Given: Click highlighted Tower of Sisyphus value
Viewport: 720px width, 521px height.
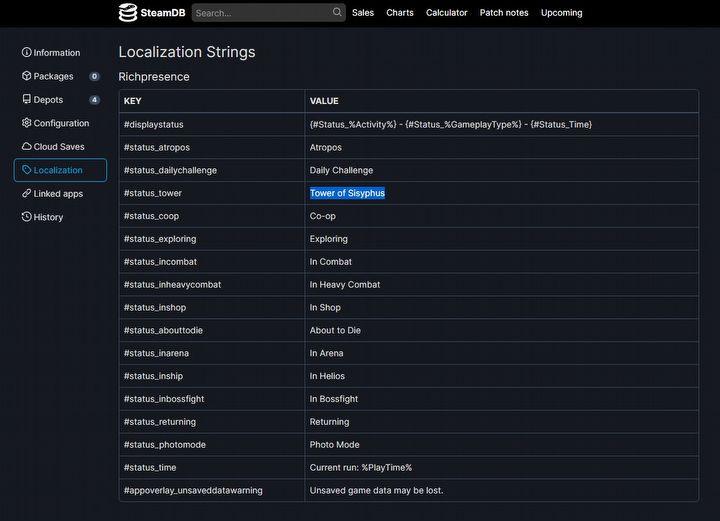Looking at the screenshot, I should (x=347, y=193).
